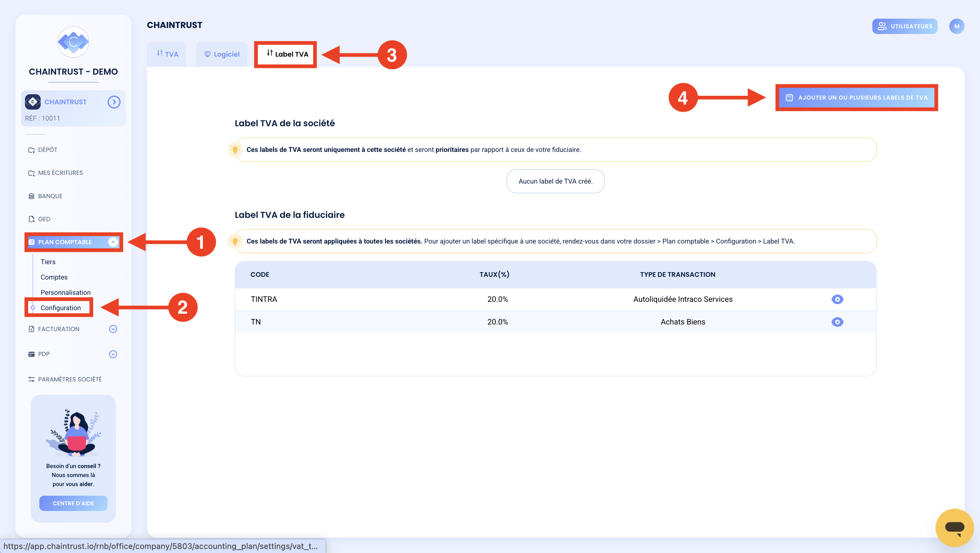This screenshot has width=980, height=553.
Task: Click Autoliquidée Intraco Services cell
Action: point(683,299)
